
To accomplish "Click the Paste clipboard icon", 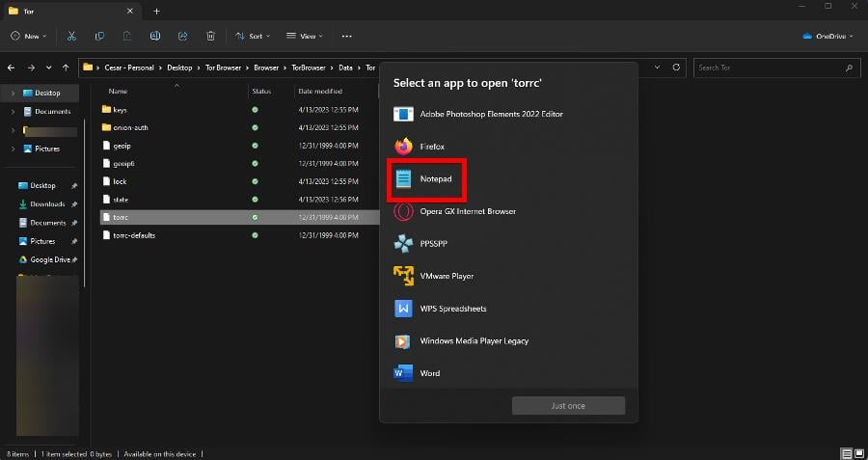I will [127, 36].
